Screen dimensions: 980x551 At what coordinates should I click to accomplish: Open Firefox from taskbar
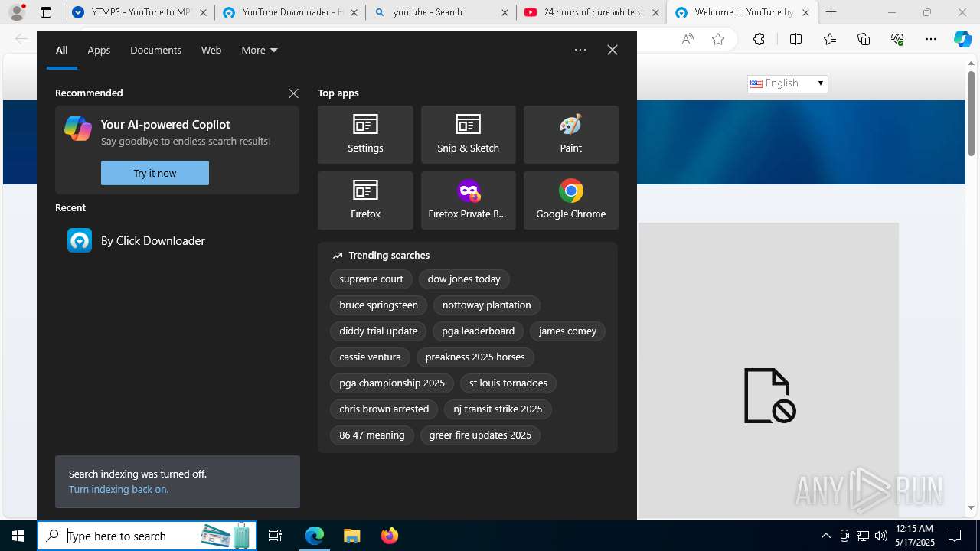[390, 536]
